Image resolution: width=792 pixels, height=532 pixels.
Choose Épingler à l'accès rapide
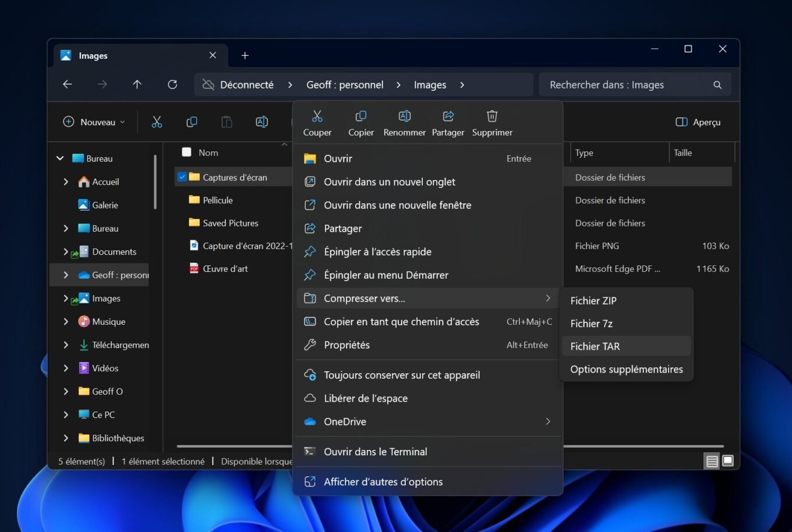[427, 251]
